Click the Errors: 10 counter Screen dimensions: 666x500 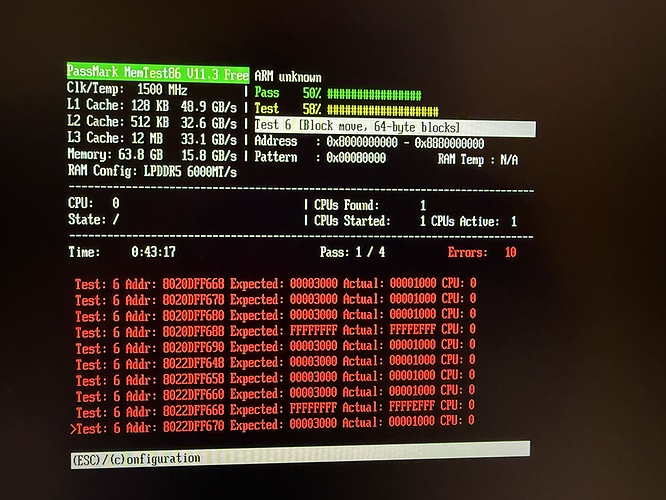click(x=482, y=252)
